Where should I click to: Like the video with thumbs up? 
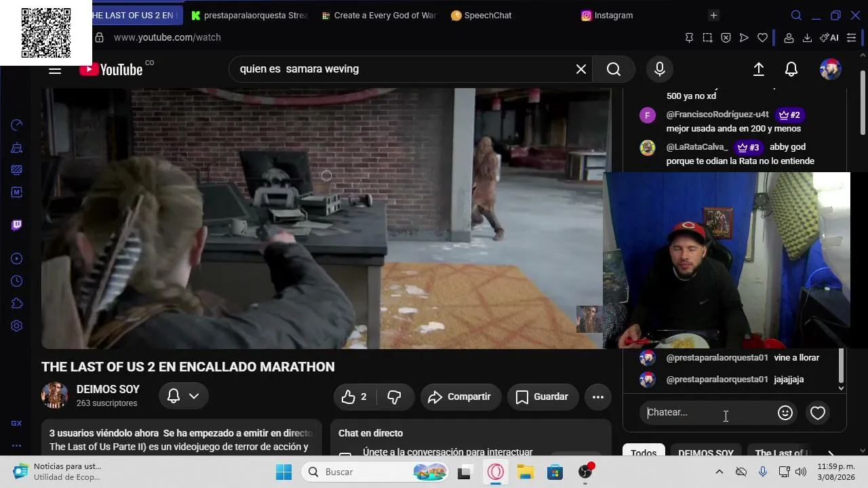pyautogui.click(x=355, y=397)
